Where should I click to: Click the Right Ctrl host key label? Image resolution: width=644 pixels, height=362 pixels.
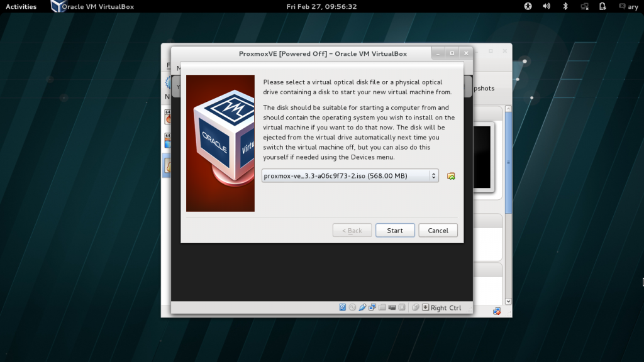446,308
